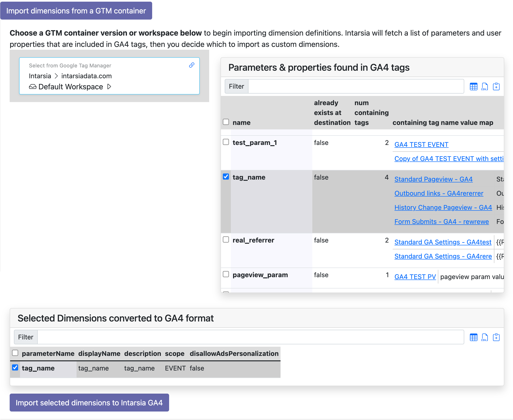Select the Intarsia breadcrumb chevron
Screen dimensions: 513x420
pyautogui.click(x=56, y=76)
